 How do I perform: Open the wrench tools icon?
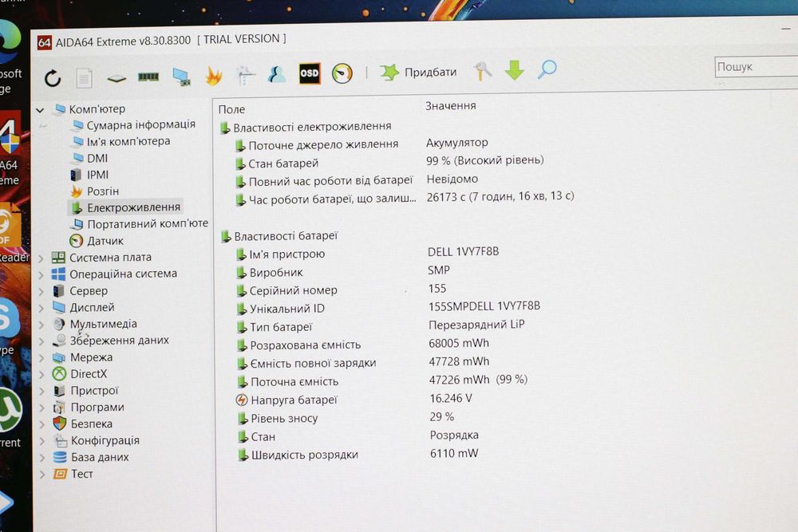point(483,71)
